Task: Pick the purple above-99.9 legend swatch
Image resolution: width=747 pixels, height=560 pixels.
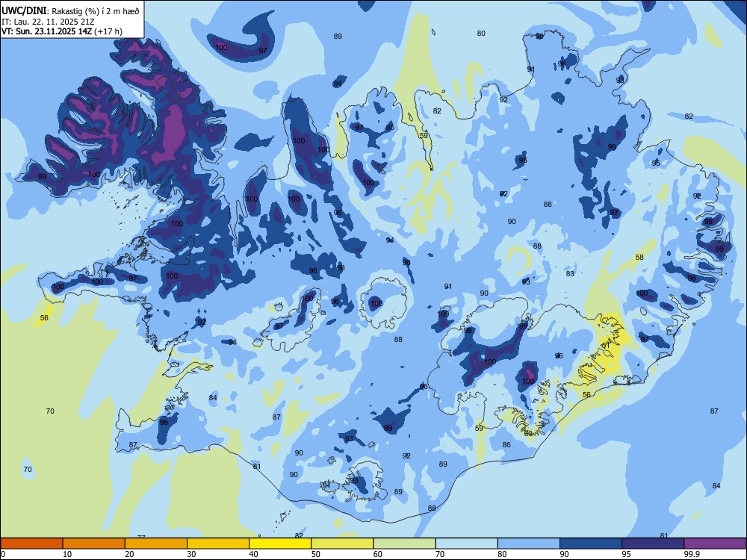Action: (x=715, y=544)
